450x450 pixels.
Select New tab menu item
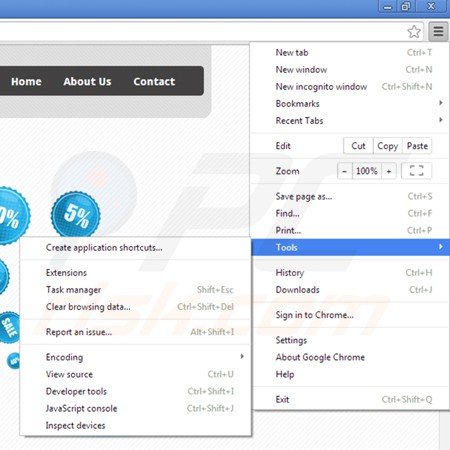click(350, 53)
